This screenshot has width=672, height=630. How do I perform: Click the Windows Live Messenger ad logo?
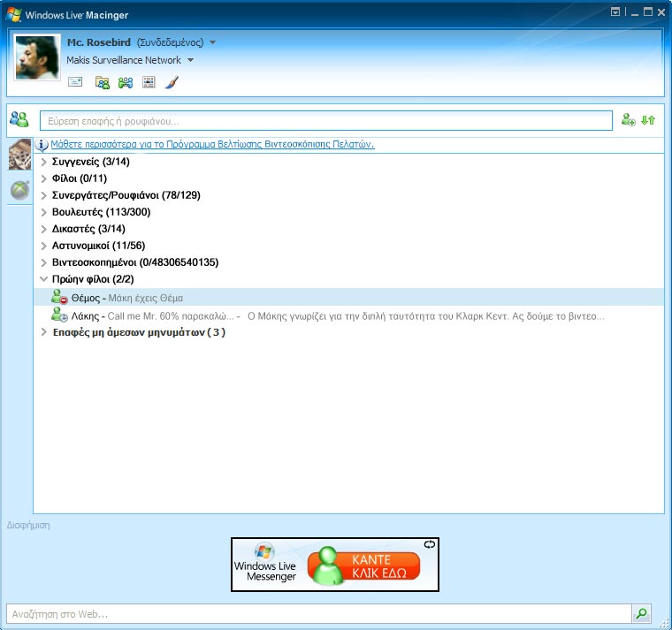(265, 564)
